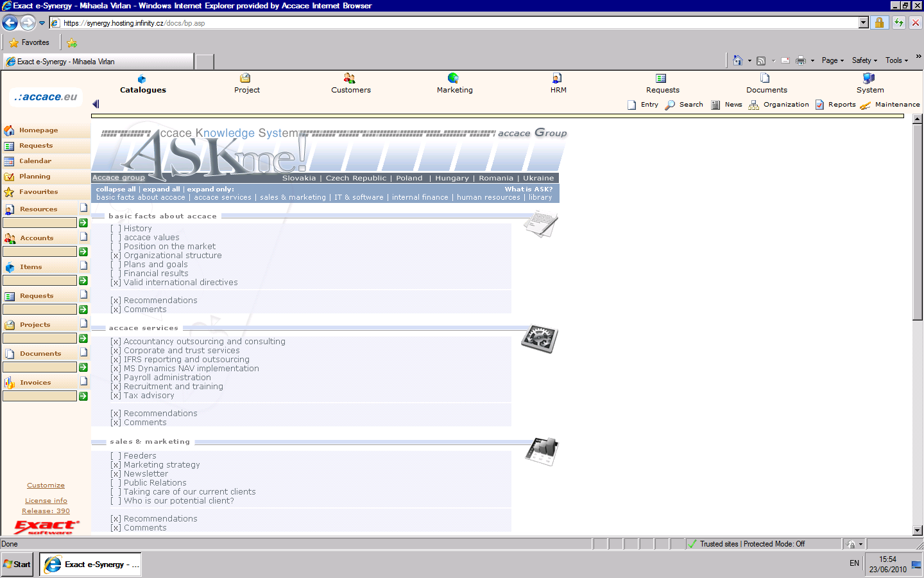This screenshot has height=578, width=924.
Task: Open the Tools dropdown menu
Action: pos(897,60)
